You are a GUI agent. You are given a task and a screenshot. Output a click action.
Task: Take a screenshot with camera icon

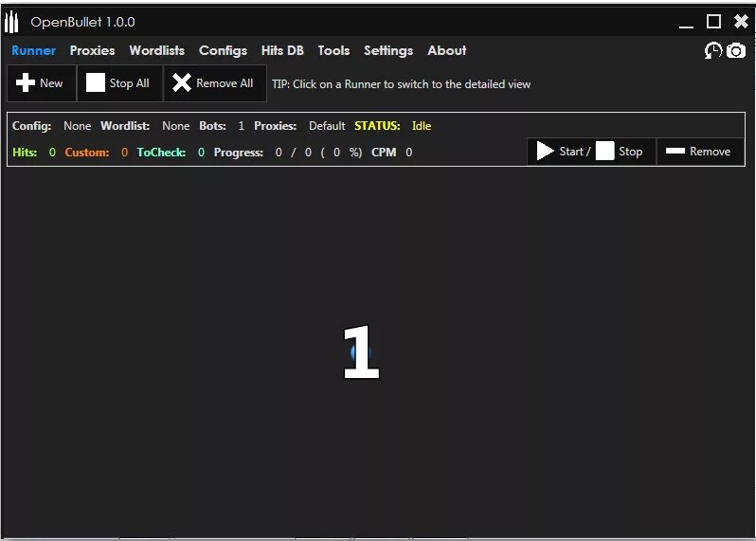[736, 50]
